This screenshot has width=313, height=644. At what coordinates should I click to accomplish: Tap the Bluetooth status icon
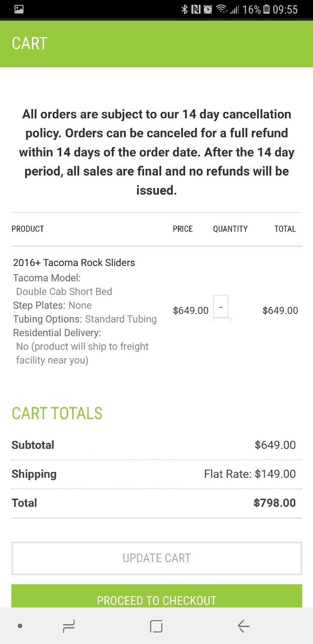coord(185,9)
